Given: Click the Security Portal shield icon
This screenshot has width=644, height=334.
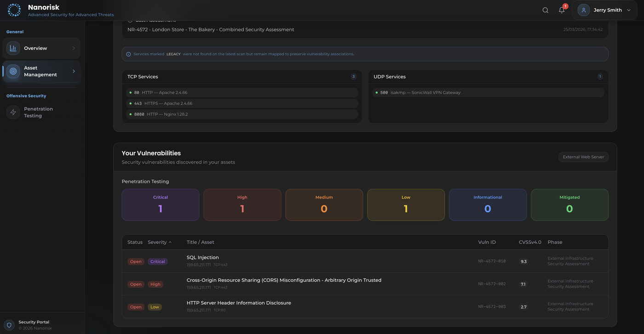Looking at the screenshot, I should point(9,325).
